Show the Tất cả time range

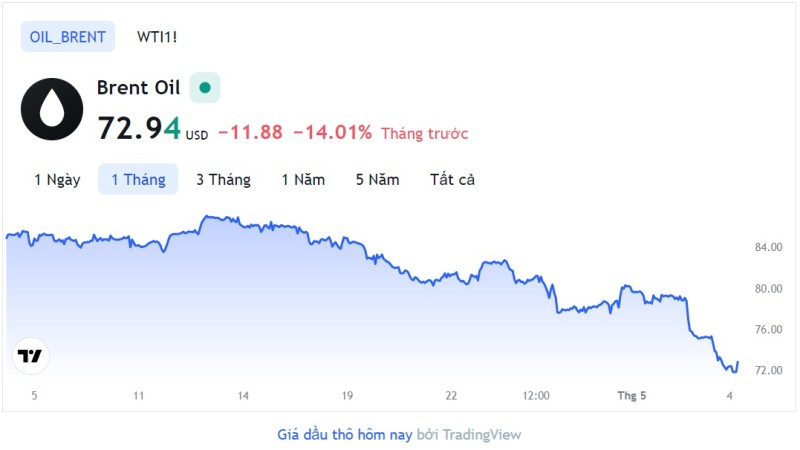pos(452,180)
